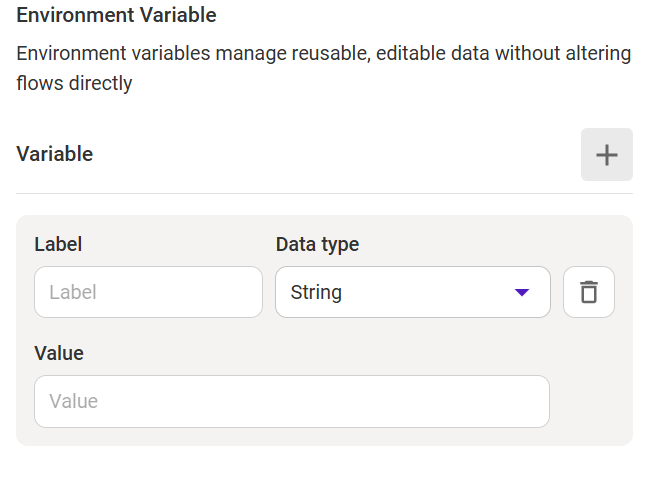Viewport: 654px width, 477px height.
Task: Click "flows directly" in the description
Action: coord(75,83)
